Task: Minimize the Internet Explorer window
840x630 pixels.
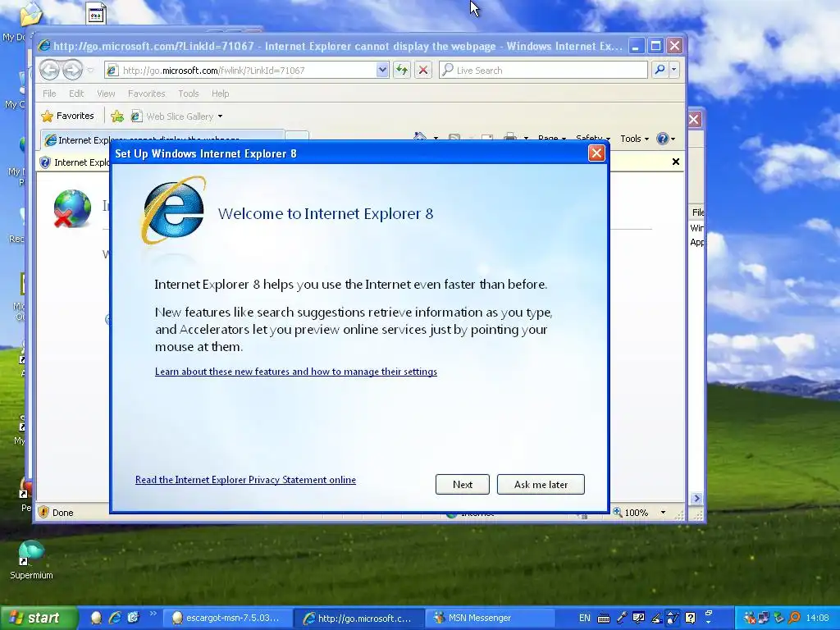Action: point(636,46)
